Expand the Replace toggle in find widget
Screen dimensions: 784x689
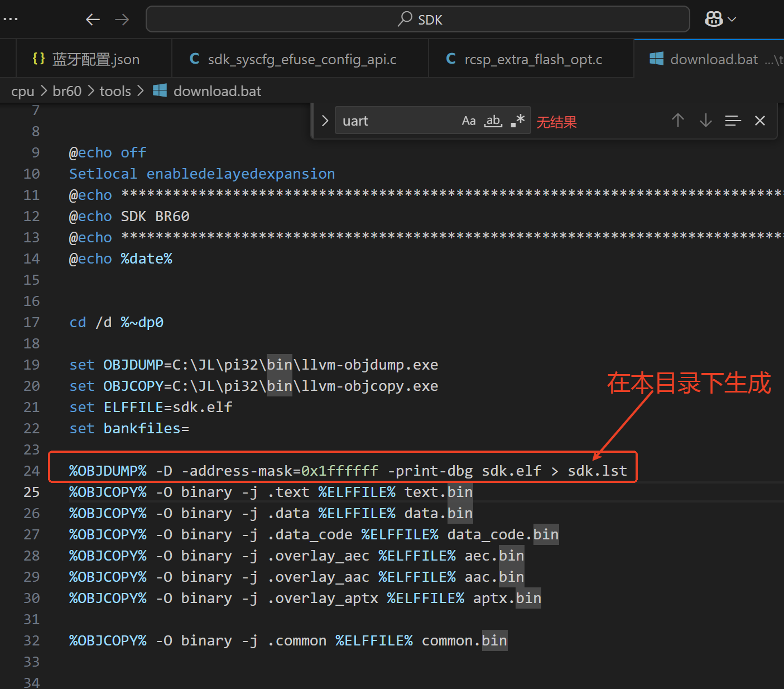325,121
